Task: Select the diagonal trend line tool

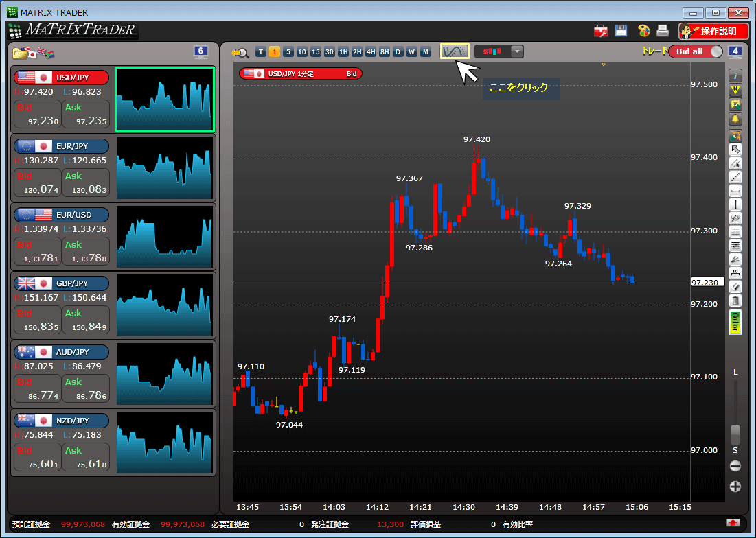Action: pos(735,177)
